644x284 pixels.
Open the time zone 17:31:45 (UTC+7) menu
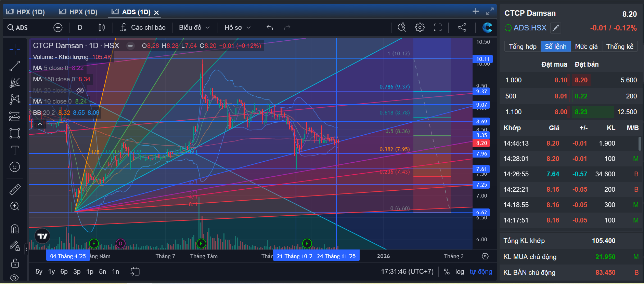coord(407,272)
